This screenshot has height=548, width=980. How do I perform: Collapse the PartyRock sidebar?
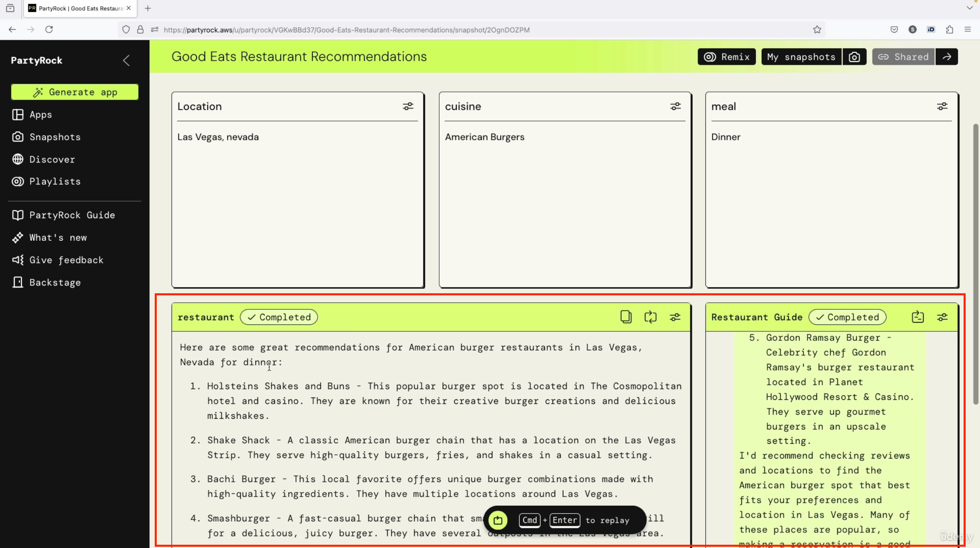point(126,61)
